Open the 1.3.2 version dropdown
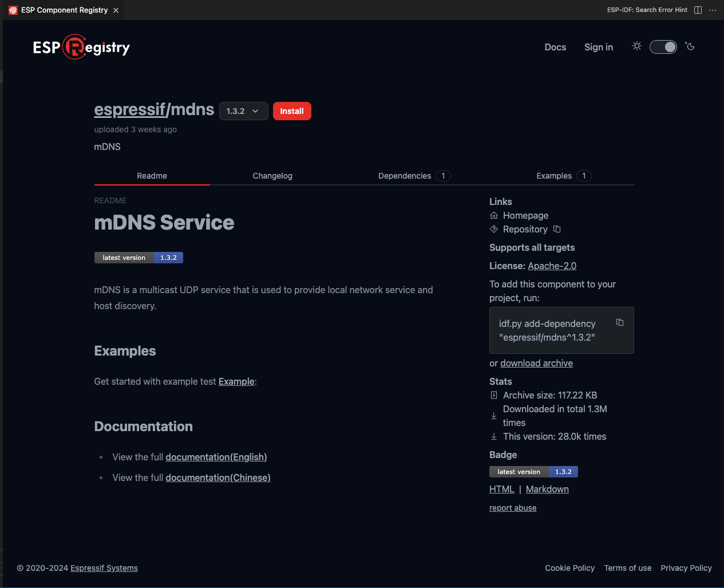This screenshot has height=588, width=724. click(243, 111)
